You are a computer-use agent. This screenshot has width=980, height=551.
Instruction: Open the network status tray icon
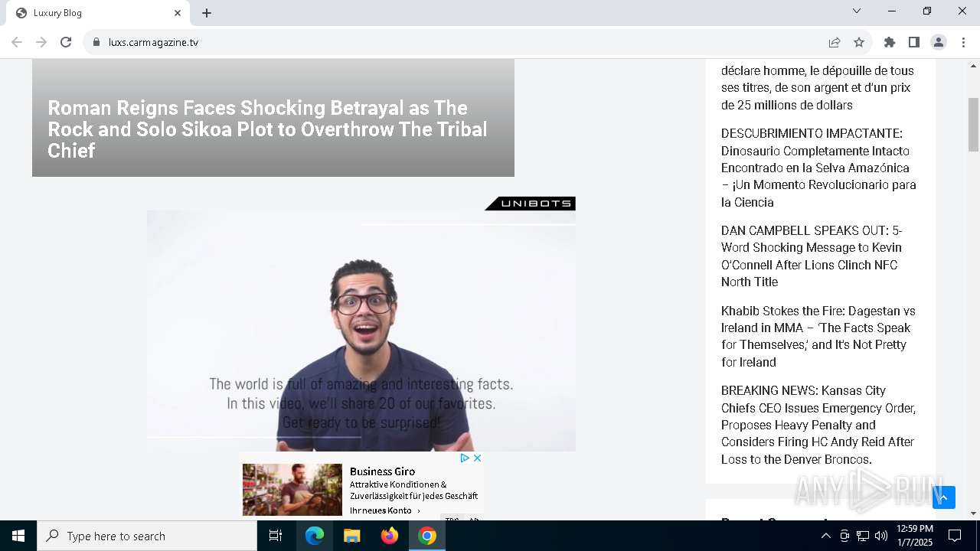[863, 536]
